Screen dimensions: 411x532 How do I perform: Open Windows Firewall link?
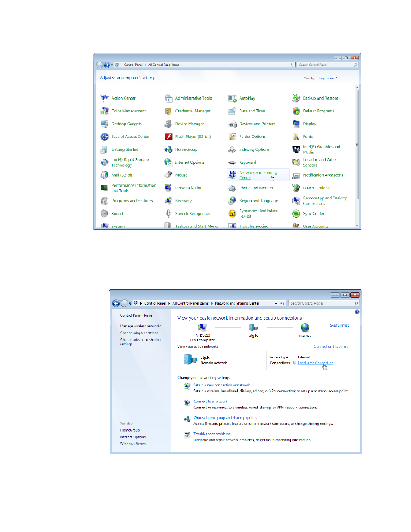click(134, 444)
